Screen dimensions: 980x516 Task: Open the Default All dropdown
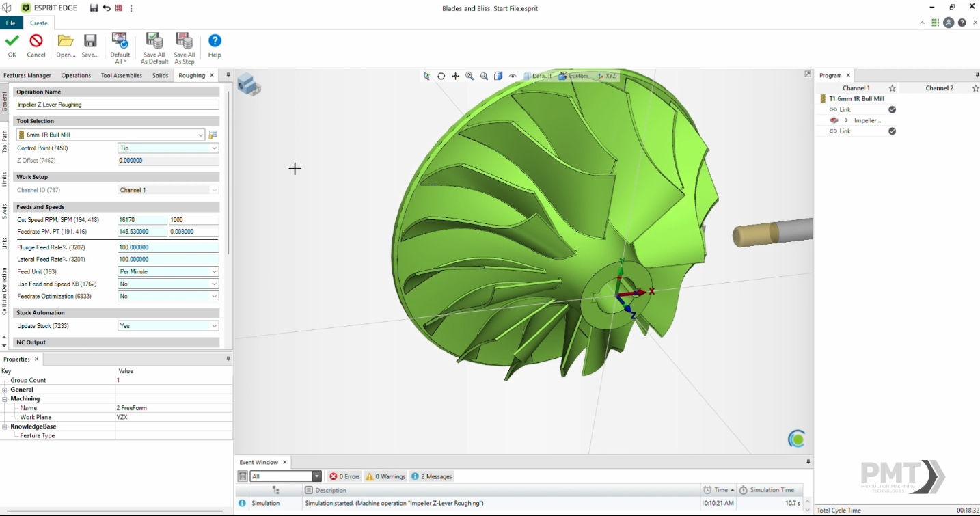(120, 48)
